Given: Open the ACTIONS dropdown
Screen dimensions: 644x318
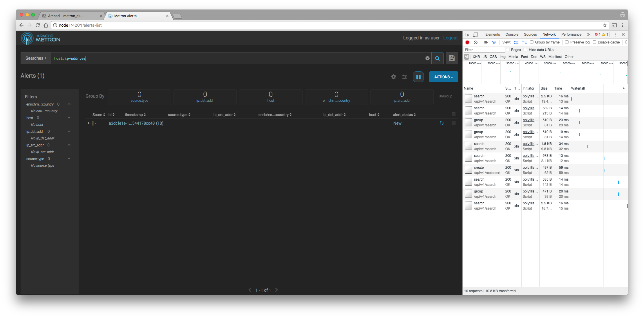Looking at the screenshot, I should point(443,77).
